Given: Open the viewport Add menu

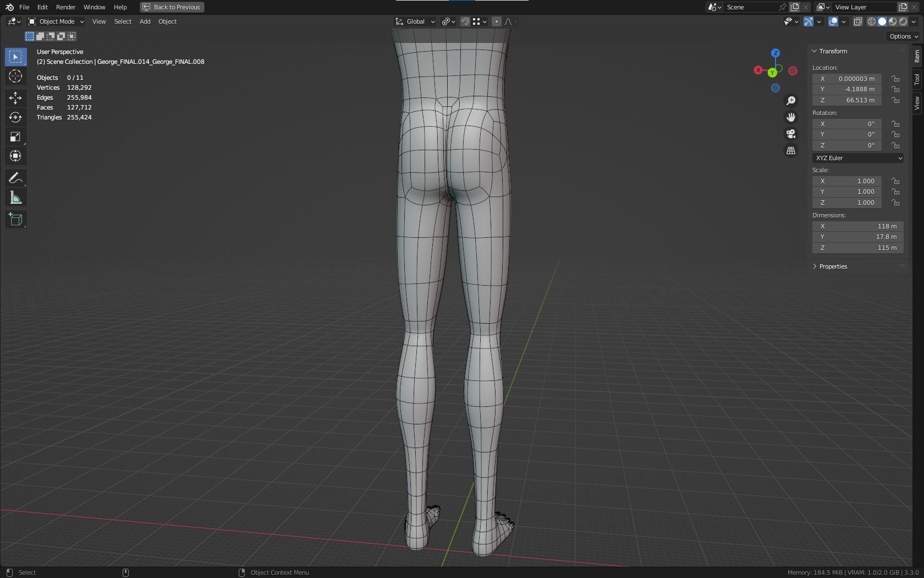Looking at the screenshot, I should click(x=145, y=21).
